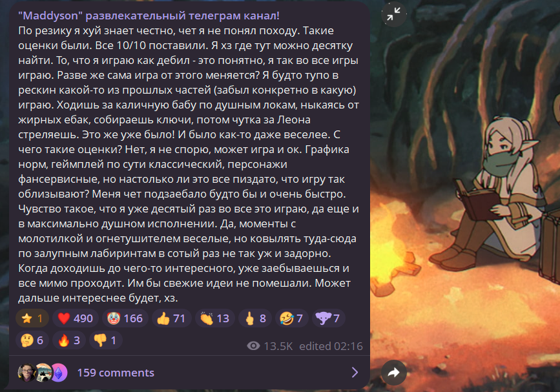Expand comments via the right chevron arrow

coord(355,373)
